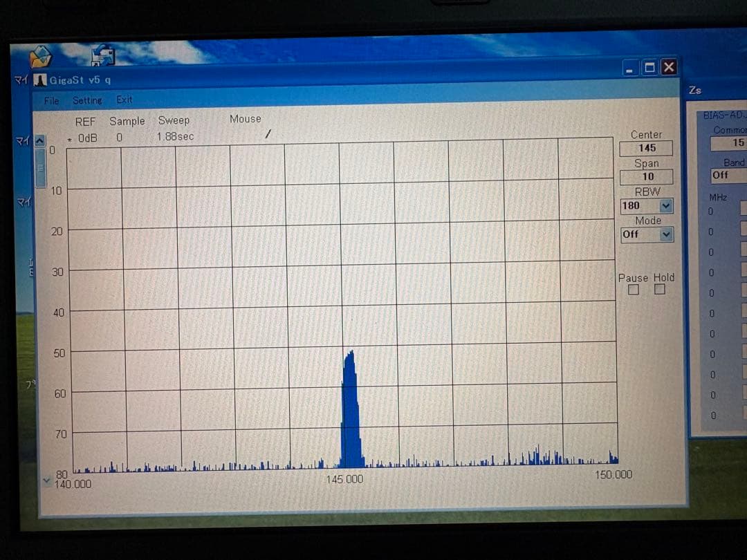Enable the Hold checkbox
The height and width of the screenshot is (560, 747).
[660, 290]
